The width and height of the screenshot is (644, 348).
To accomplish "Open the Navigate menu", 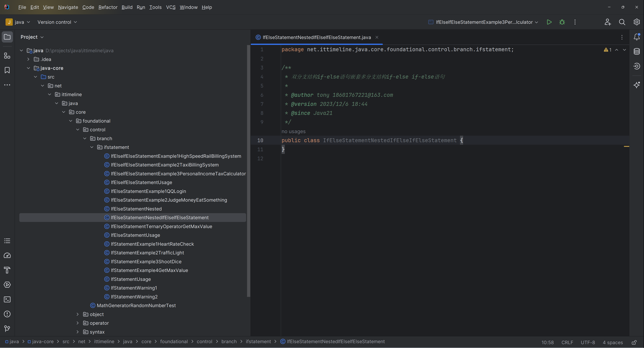I will coord(68,7).
